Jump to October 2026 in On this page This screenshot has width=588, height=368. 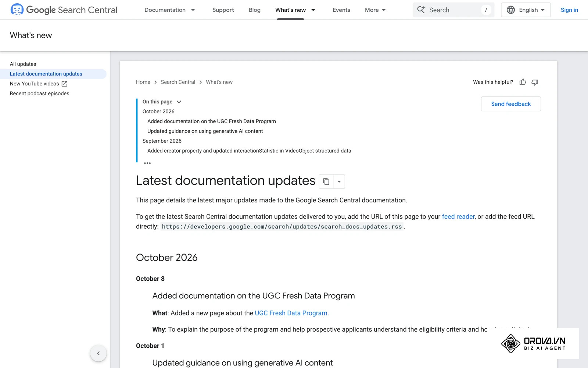(158, 112)
